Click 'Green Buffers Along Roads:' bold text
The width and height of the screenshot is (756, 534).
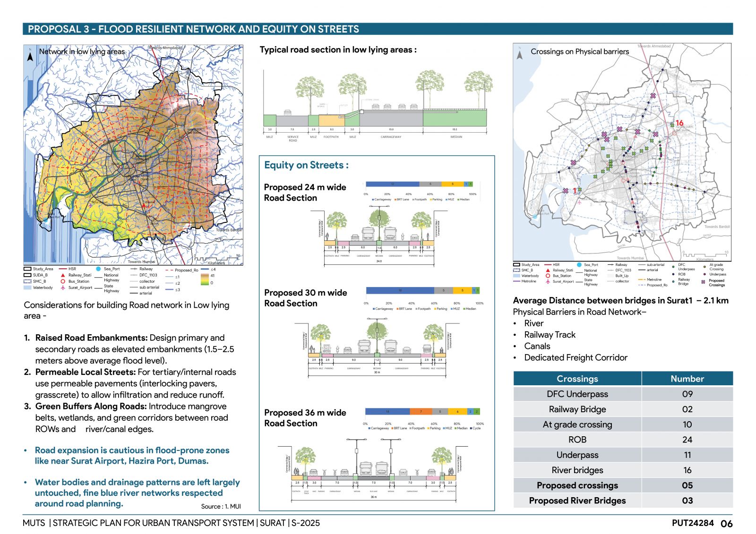[x=90, y=407]
